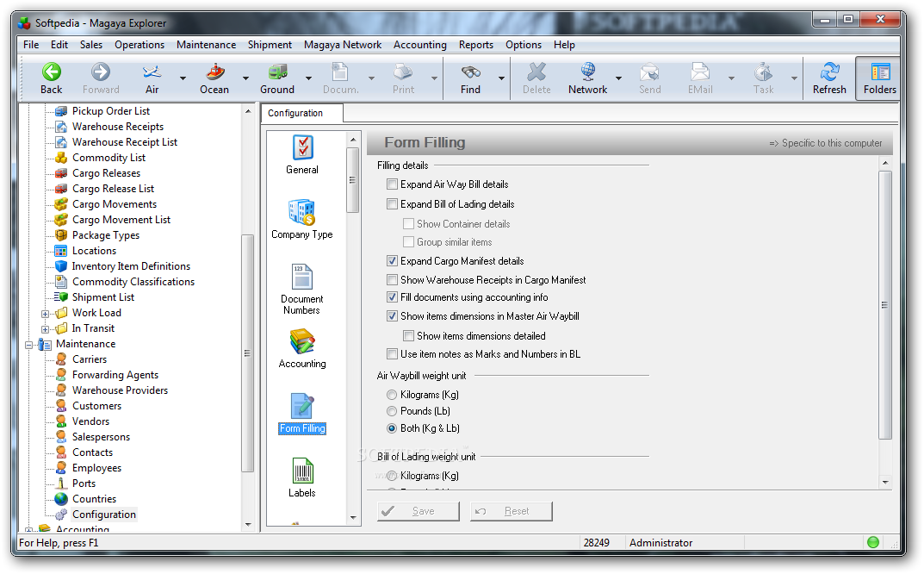Select Air Waybill Kilograms (Kg) radio

392,395
